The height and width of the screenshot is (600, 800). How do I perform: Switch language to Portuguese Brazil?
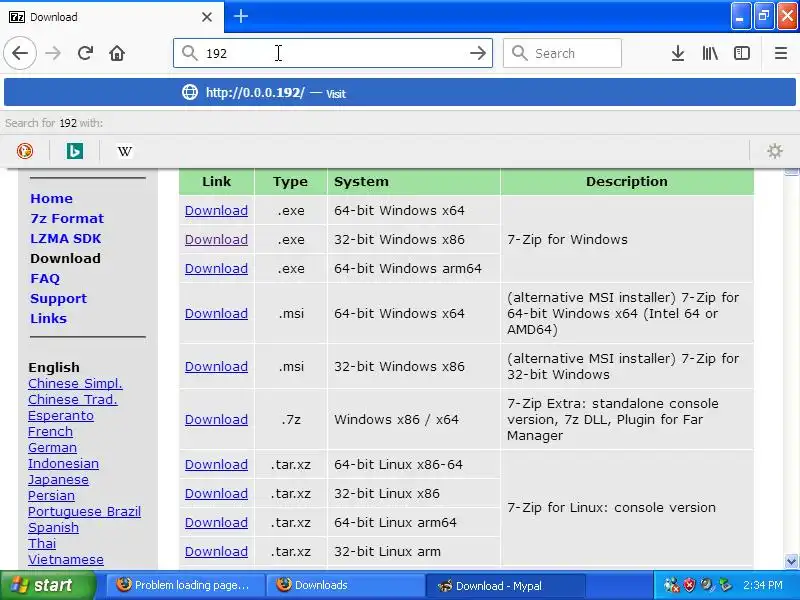(84, 512)
